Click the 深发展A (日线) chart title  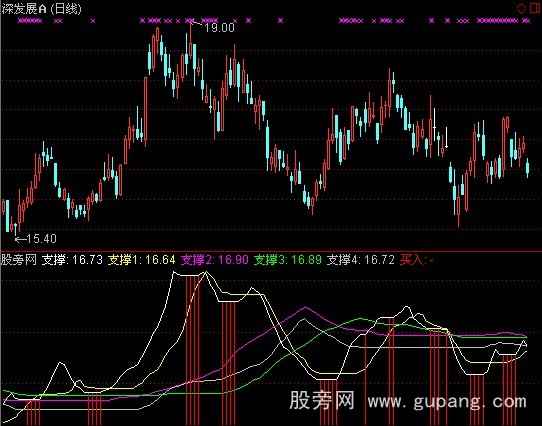[x=41, y=9]
